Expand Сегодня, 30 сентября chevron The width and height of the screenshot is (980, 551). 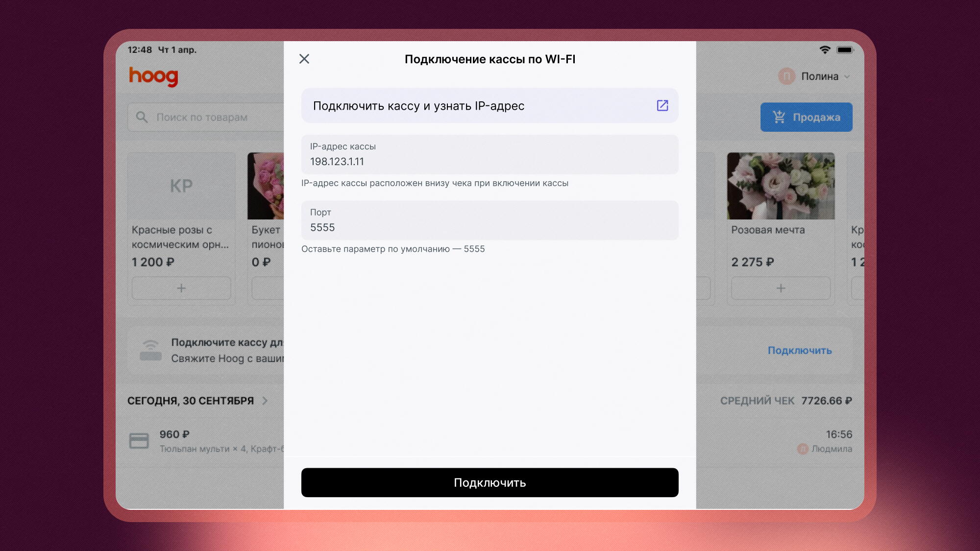point(265,401)
